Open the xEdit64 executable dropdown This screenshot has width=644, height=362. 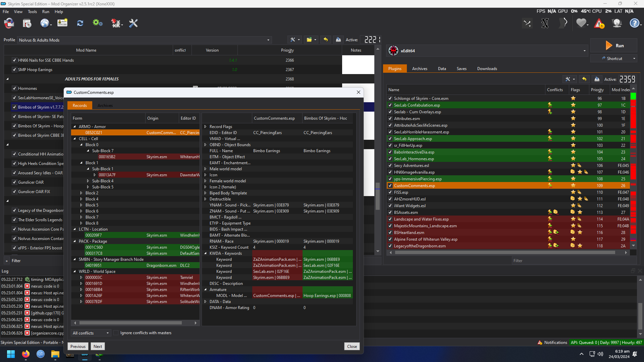(488, 51)
